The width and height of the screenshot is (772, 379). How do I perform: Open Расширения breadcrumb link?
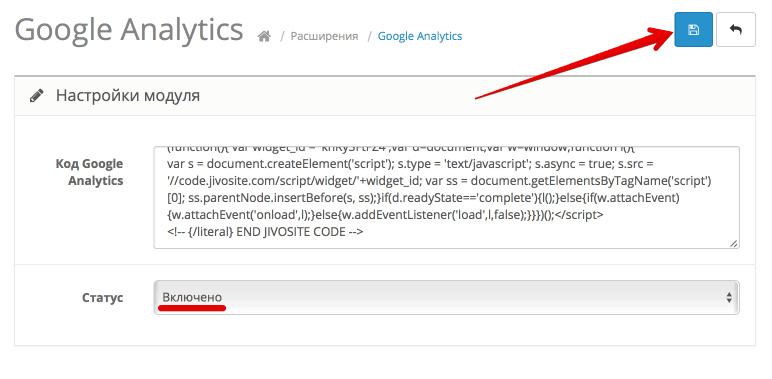[x=324, y=36]
